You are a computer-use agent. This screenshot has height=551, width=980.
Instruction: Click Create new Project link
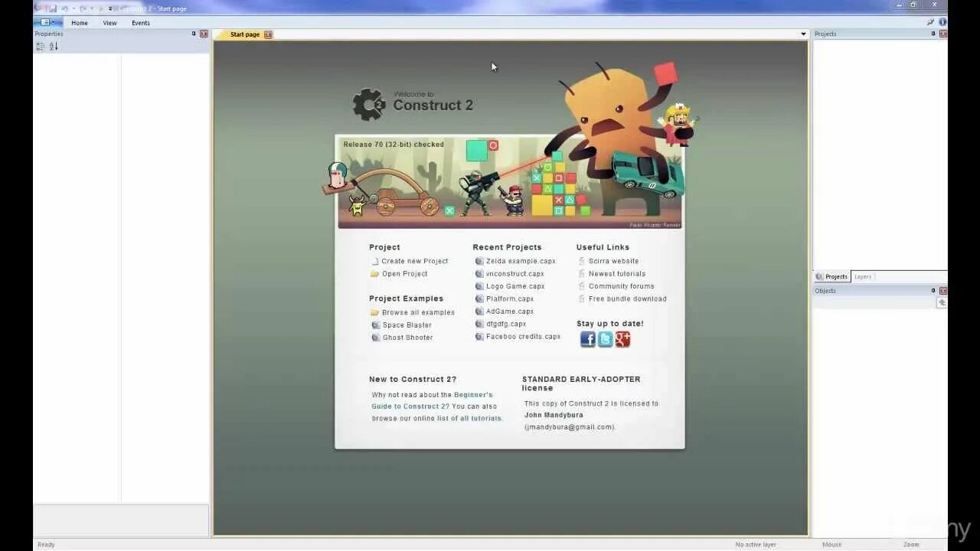tap(415, 262)
